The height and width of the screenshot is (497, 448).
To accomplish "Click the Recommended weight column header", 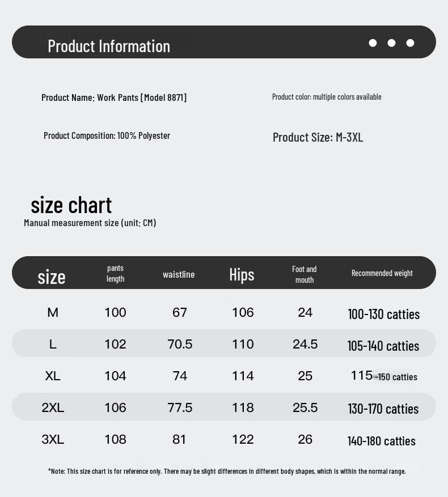I will (382, 273).
